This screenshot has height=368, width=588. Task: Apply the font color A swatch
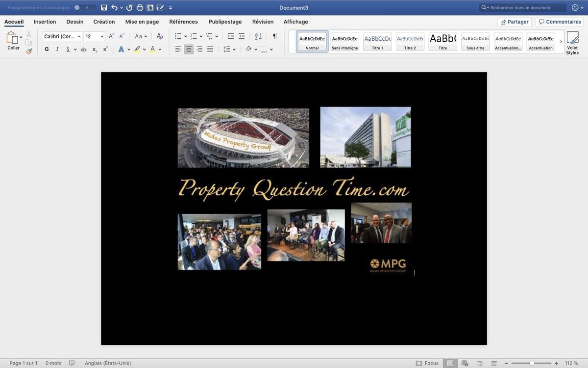tap(152, 49)
